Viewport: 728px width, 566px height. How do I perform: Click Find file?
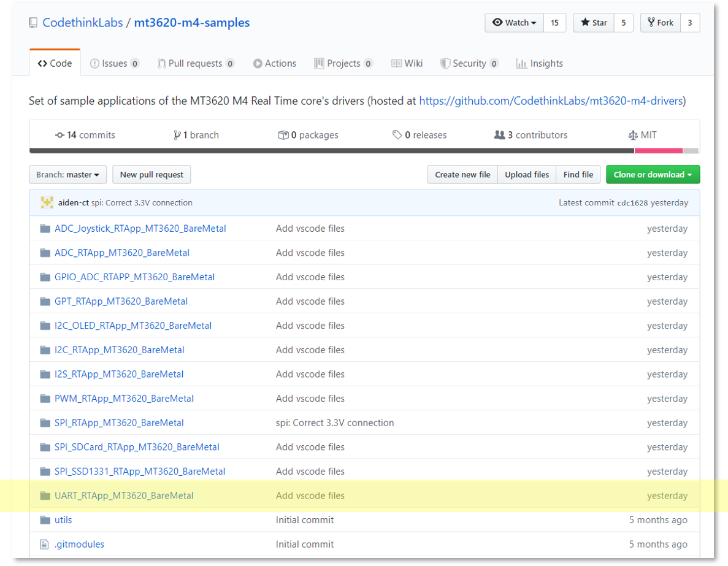(578, 175)
